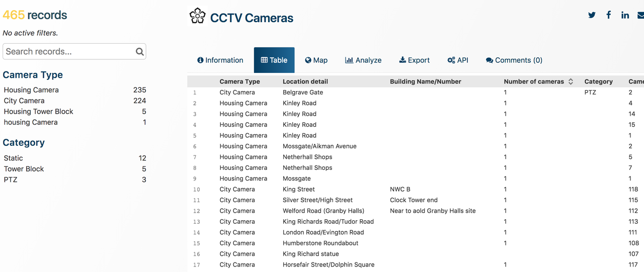
Task: Sort by Camera Type column header
Action: coord(239,81)
